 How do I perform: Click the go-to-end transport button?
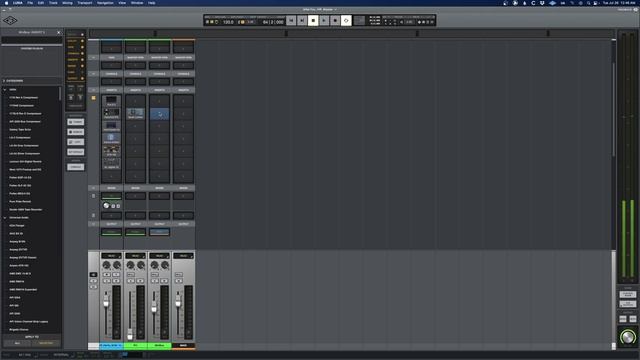(x=302, y=20)
